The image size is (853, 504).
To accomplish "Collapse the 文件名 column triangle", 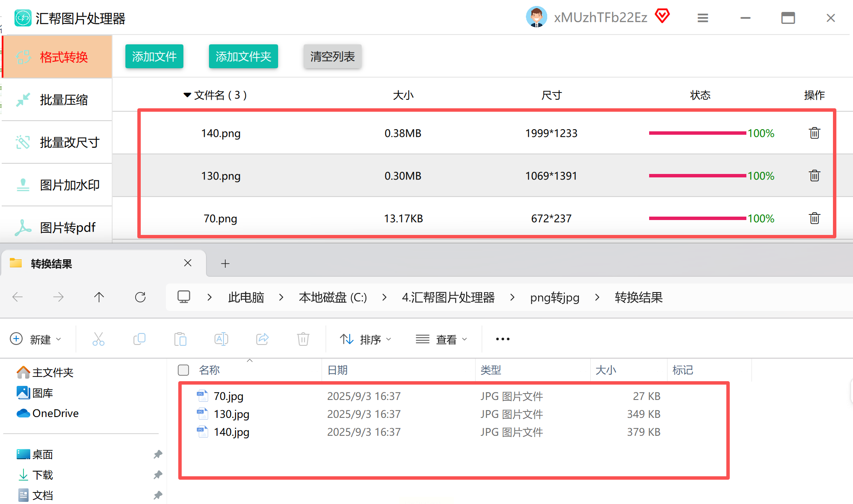I will point(187,95).
